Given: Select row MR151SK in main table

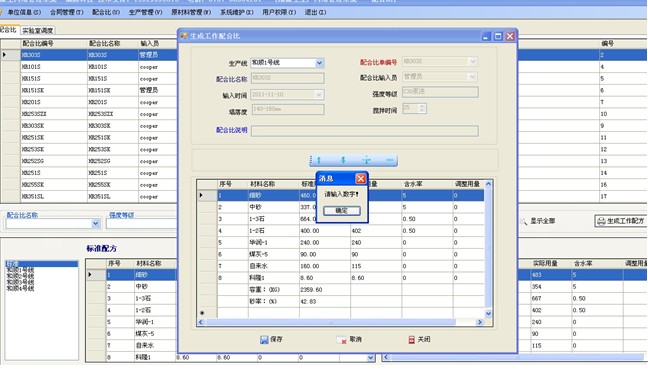Looking at the screenshot, I should tap(89, 90).
